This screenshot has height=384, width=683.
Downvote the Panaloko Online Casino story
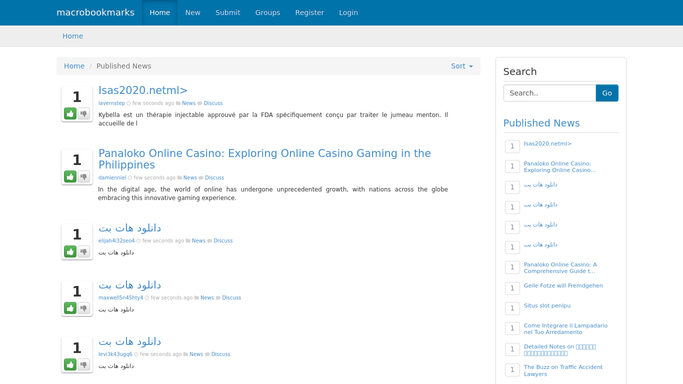click(x=84, y=176)
